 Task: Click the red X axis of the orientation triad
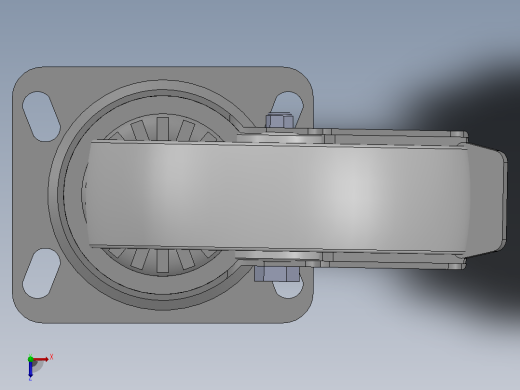click(41, 359)
